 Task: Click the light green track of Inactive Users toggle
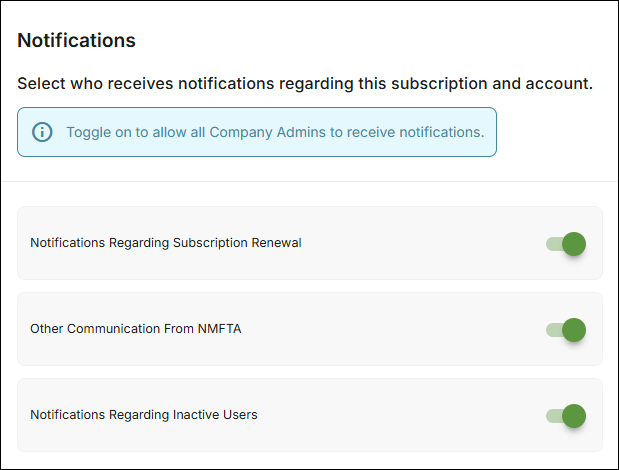pos(554,416)
